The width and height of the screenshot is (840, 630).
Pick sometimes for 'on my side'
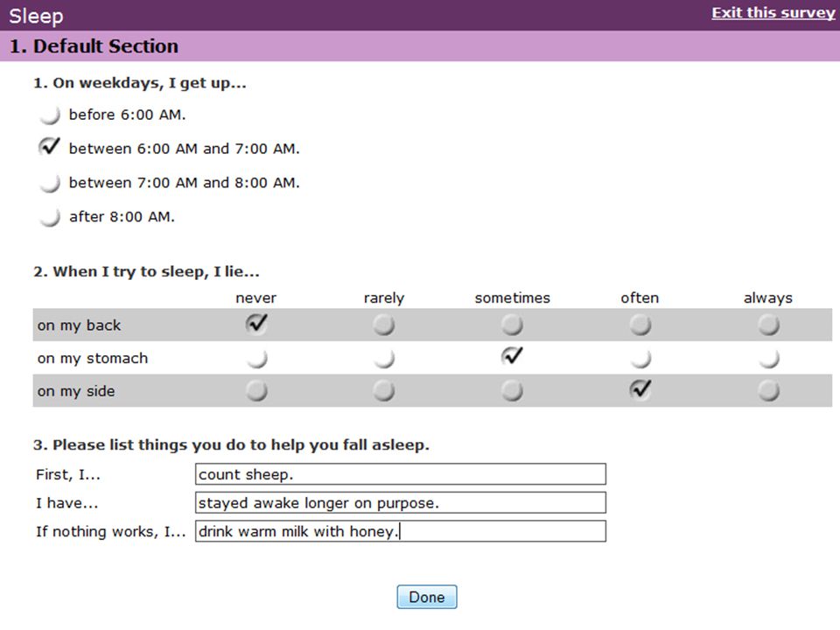(512, 390)
